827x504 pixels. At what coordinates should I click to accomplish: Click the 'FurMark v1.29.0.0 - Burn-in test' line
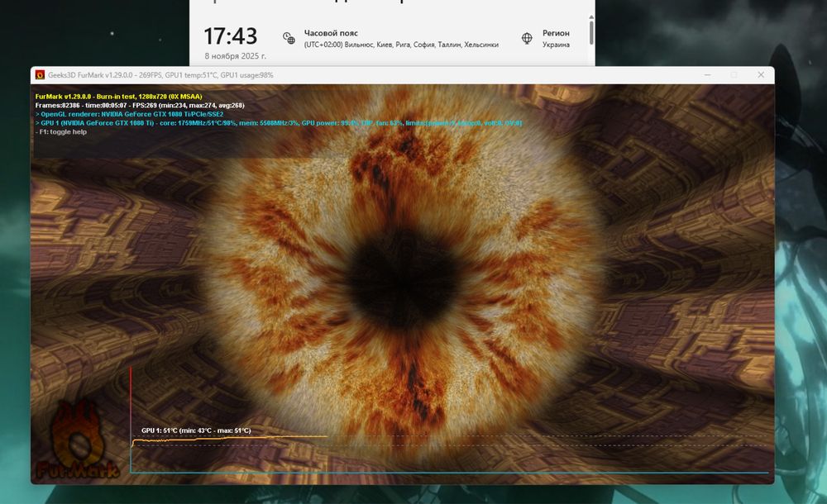118,97
